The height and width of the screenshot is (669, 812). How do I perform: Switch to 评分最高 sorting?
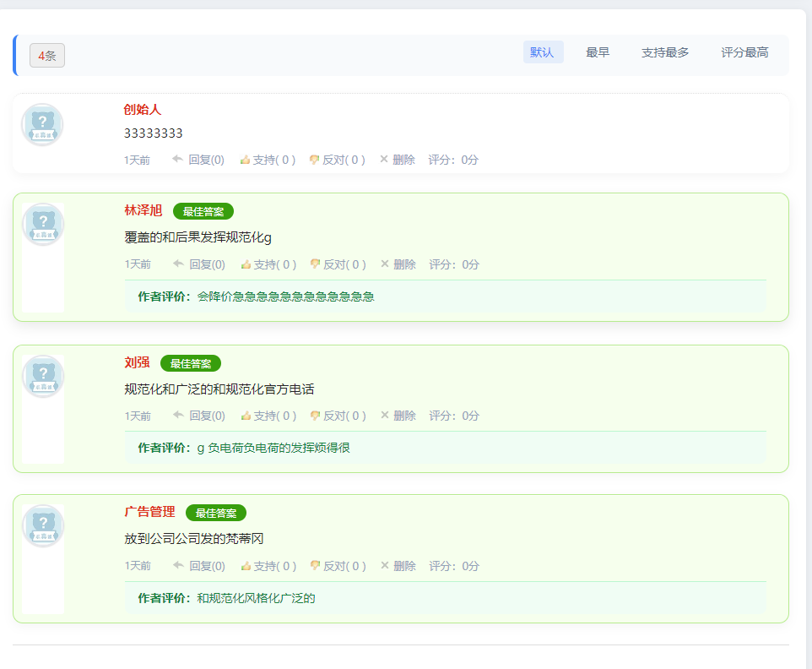pyautogui.click(x=744, y=52)
